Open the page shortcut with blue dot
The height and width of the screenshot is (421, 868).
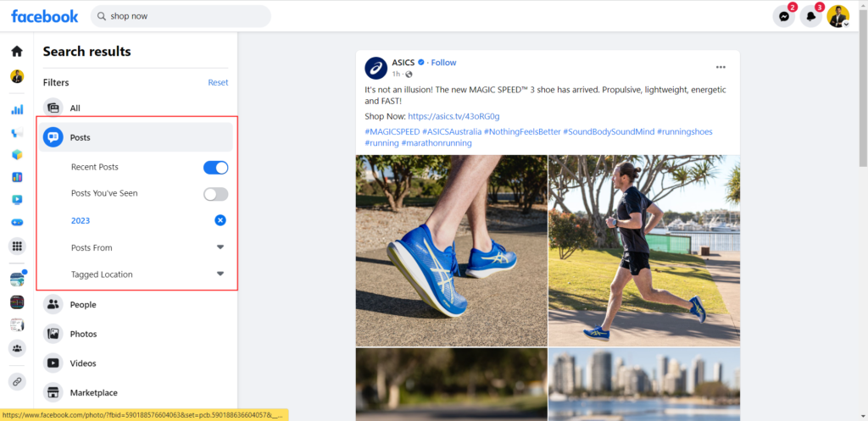coord(17,280)
